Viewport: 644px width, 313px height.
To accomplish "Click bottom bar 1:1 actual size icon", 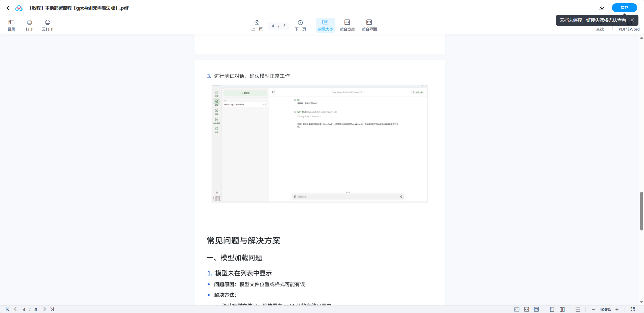I will [x=517, y=309].
